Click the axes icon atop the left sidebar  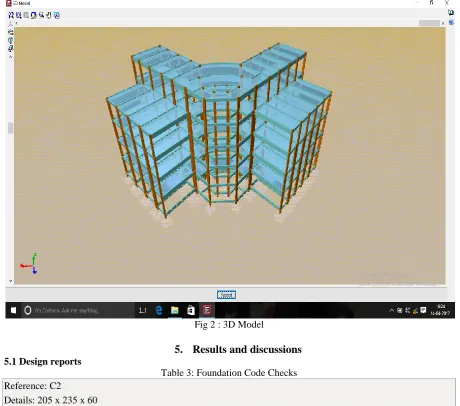[10, 24]
